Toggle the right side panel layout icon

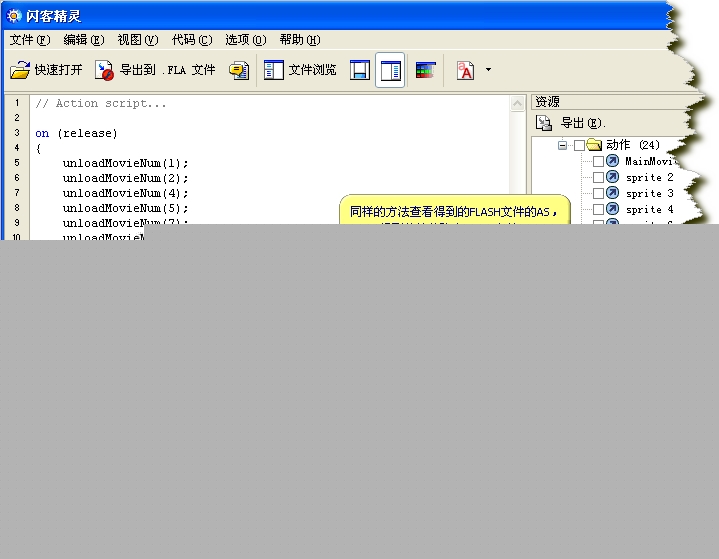(390, 70)
